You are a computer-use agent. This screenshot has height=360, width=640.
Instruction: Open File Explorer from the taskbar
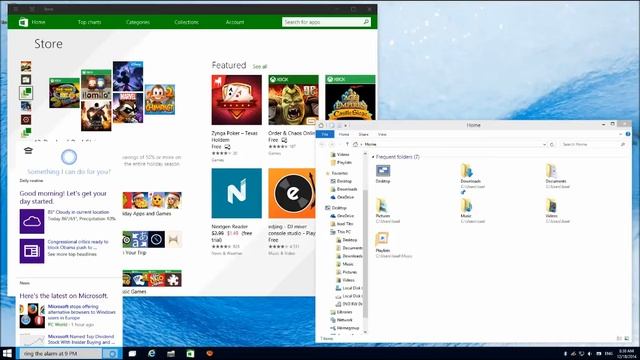click(x=171, y=353)
